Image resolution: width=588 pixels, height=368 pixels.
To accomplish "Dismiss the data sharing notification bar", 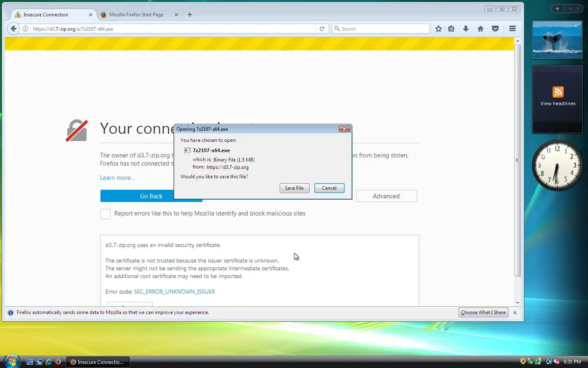I will click(515, 313).
